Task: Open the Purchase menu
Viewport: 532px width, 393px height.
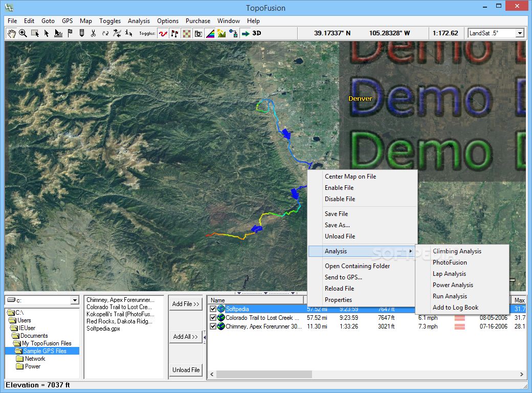Action: click(x=198, y=21)
